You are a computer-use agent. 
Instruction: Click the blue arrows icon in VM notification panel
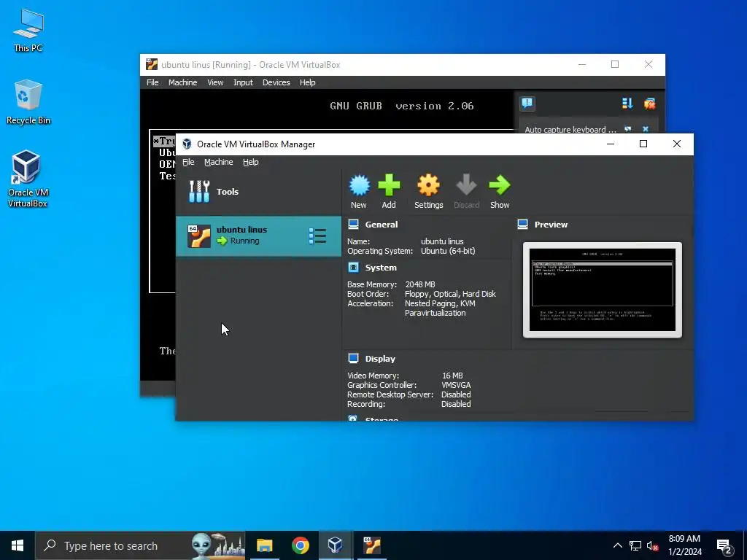[627, 104]
